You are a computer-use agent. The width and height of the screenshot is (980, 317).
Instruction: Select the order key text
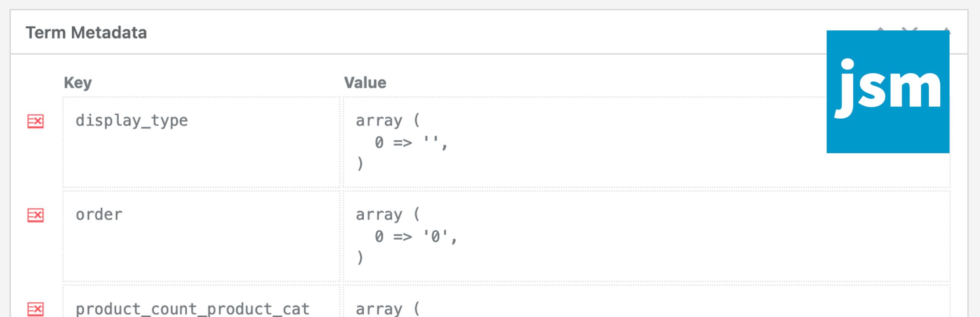[99, 215]
